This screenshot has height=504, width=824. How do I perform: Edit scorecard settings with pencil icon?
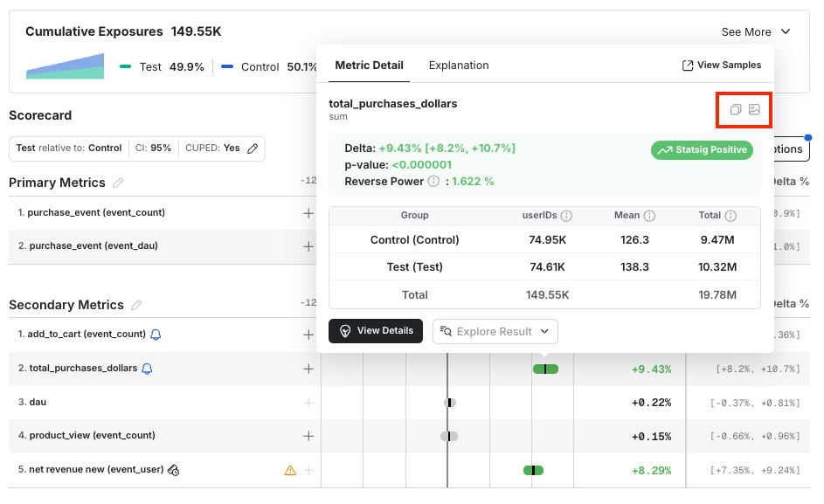tap(253, 148)
